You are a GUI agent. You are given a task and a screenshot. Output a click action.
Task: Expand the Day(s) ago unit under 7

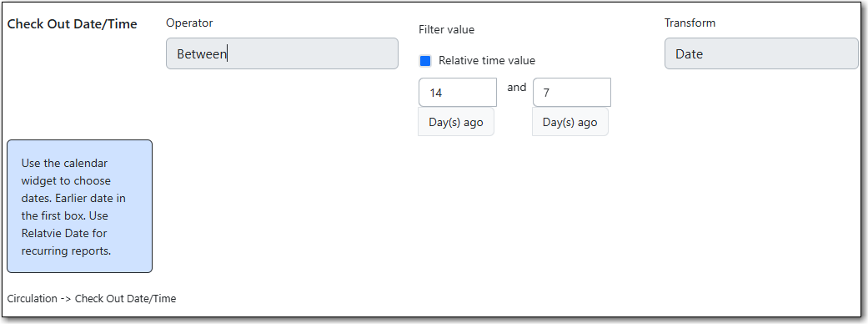point(570,122)
